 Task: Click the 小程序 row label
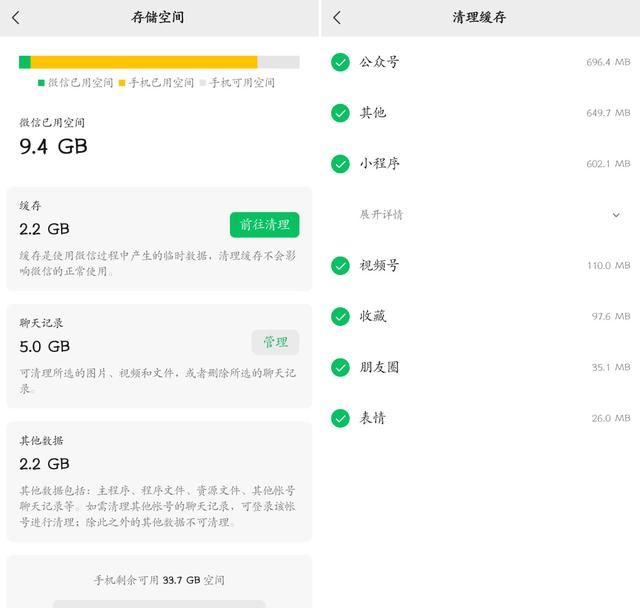379,164
